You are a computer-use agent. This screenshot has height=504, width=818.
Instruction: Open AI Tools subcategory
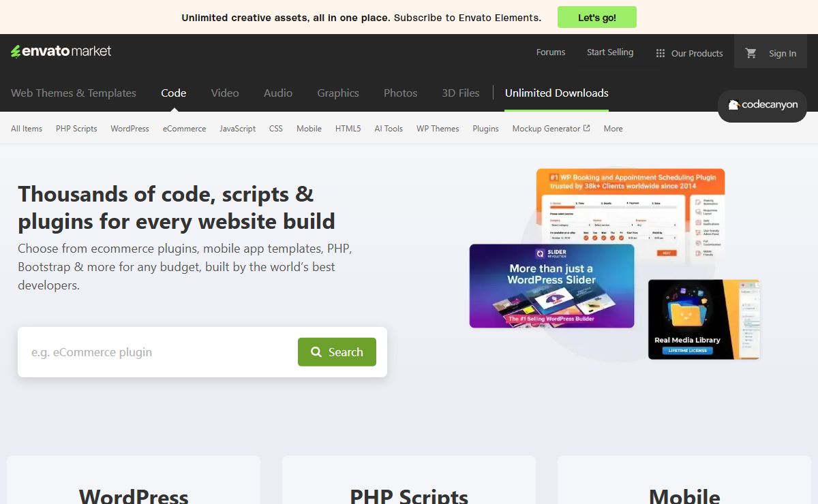tap(389, 129)
